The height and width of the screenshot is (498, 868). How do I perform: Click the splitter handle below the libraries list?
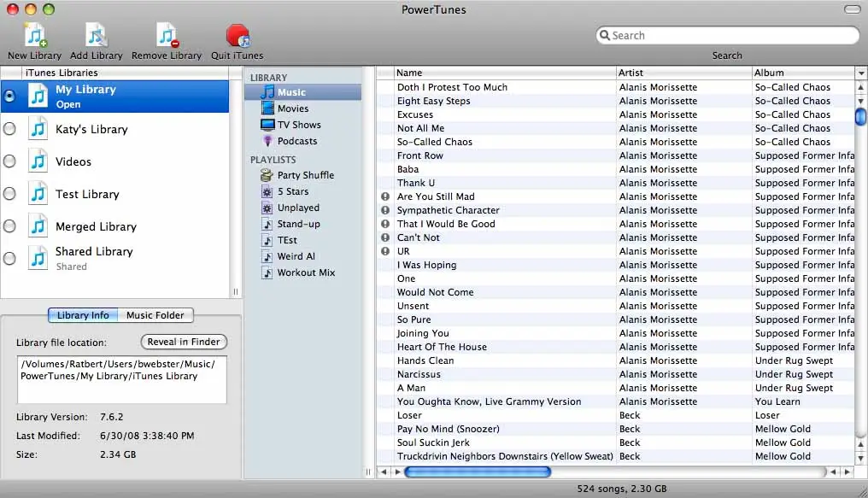click(x=235, y=291)
